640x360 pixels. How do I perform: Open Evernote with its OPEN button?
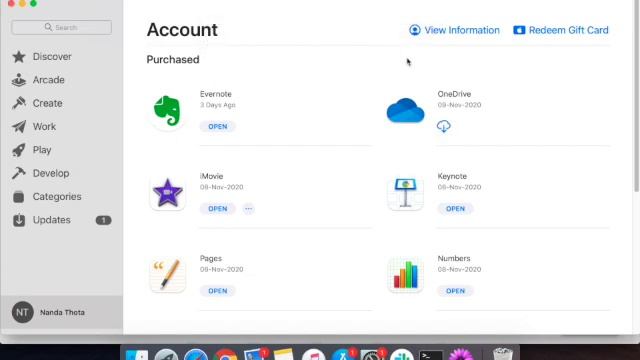(218, 127)
